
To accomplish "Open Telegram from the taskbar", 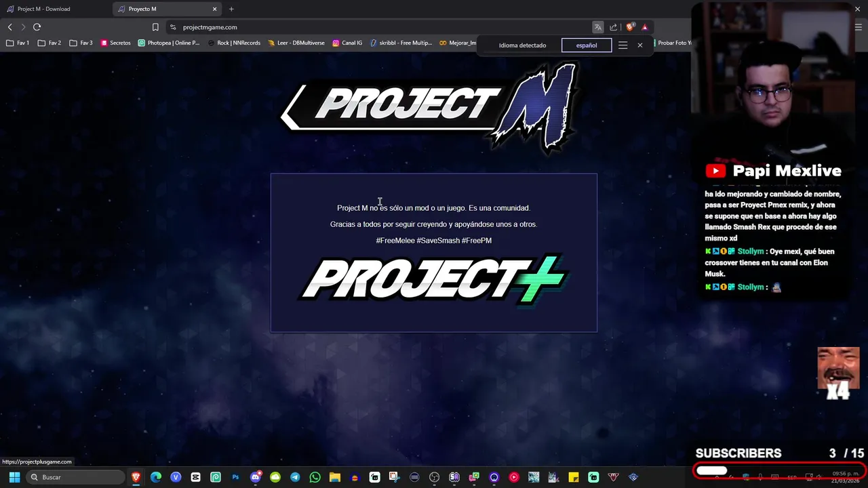I will coord(295,477).
